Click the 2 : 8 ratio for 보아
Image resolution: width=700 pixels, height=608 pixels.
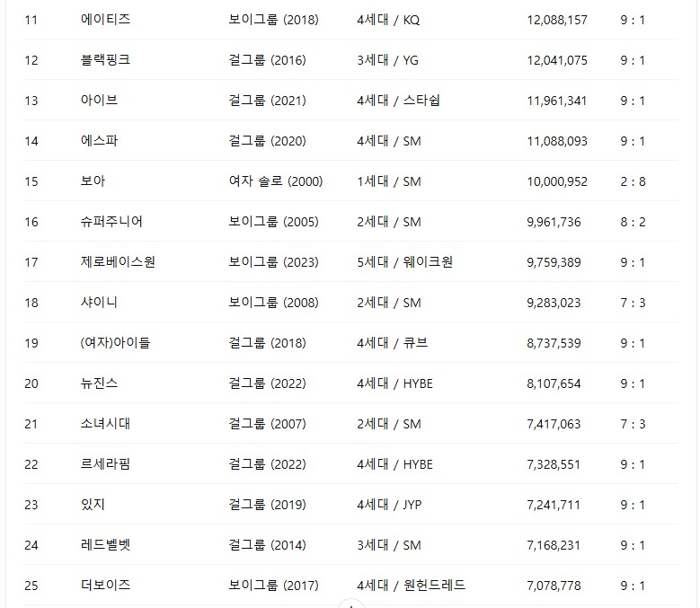(633, 181)
